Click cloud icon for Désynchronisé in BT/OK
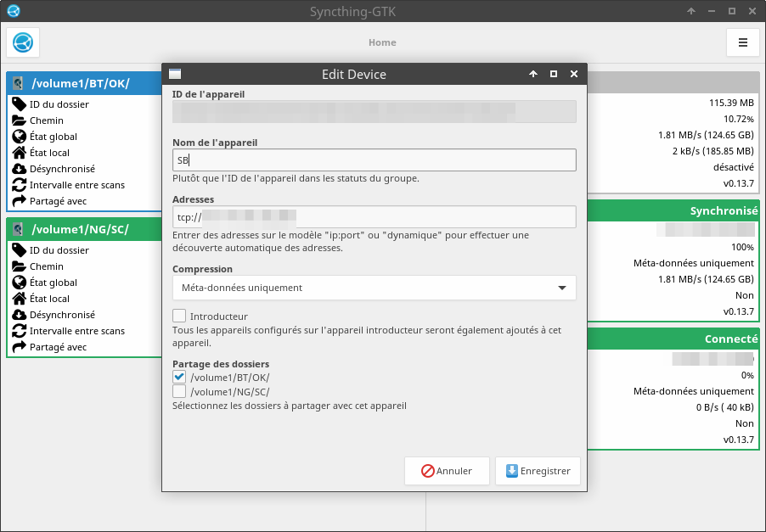The image size is (766, 532). 19,168
